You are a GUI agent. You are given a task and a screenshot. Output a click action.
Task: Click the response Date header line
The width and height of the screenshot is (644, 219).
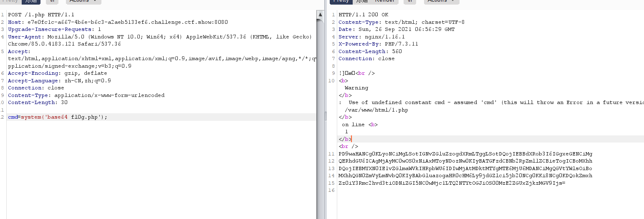tap(397, 29)
